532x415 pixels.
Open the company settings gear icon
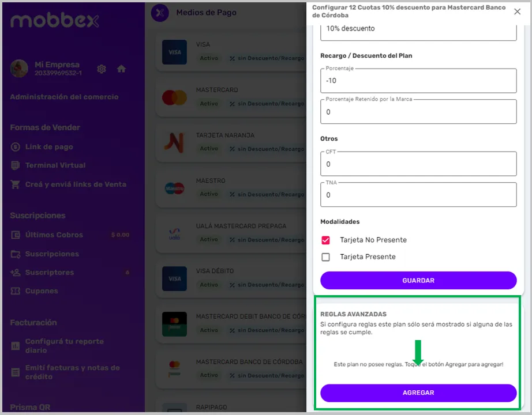tap(102, 69)
